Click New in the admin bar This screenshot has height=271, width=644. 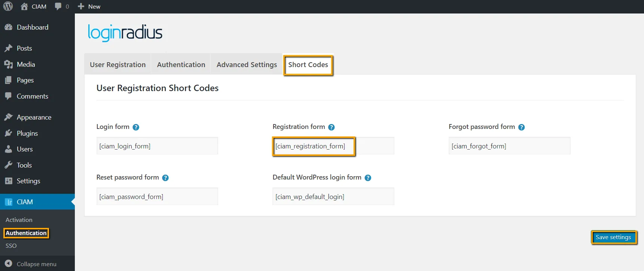point(94,6)
